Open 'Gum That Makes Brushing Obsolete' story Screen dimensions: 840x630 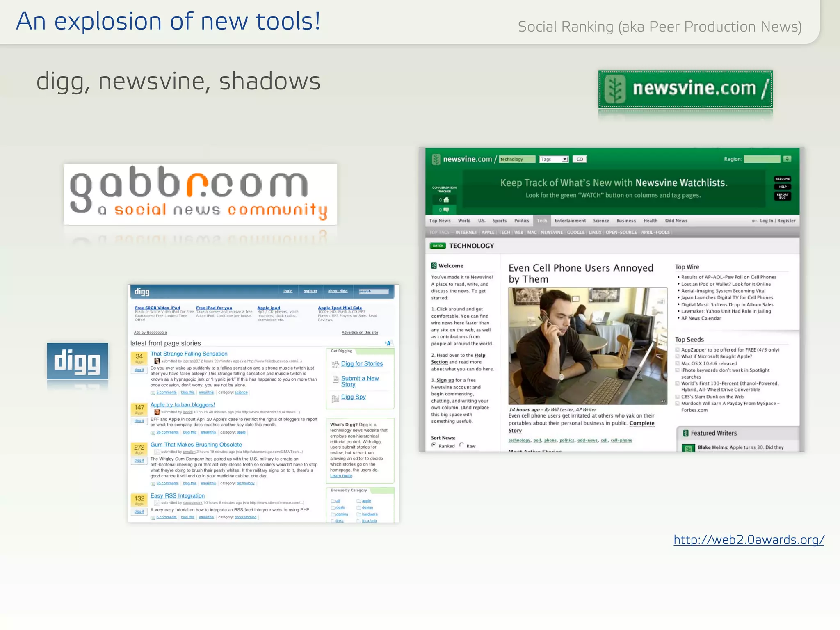tap(196, 445)
